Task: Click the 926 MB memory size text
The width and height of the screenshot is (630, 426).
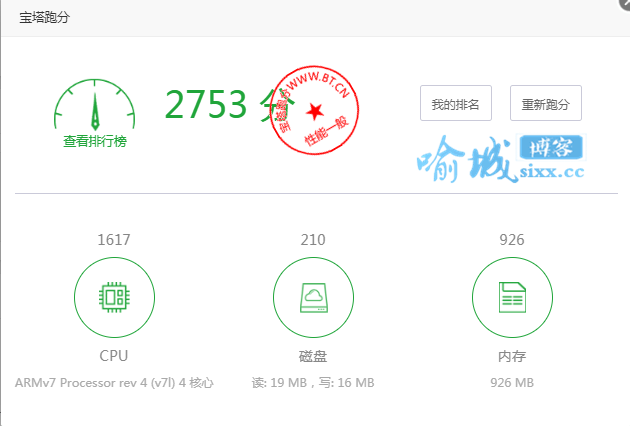Action: (511, 382)
